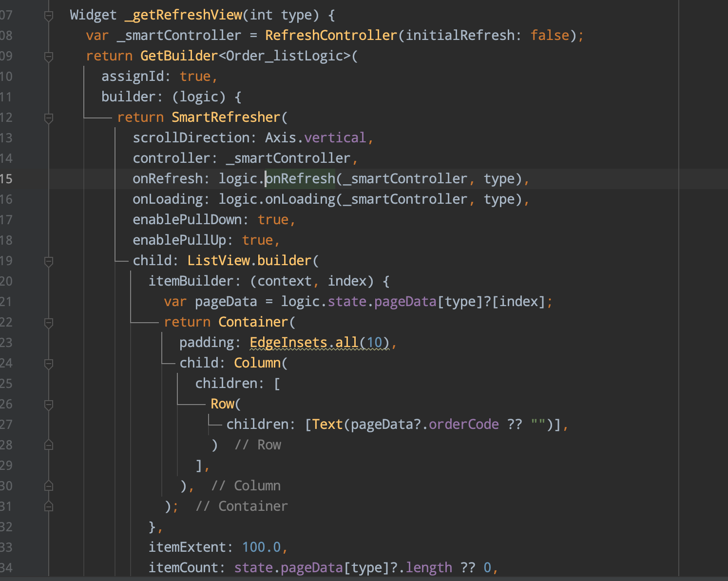The width and height of the screenshot is (728, 581).
Task: Click the pageData variable on line 21
Action: tap(226, 301)
